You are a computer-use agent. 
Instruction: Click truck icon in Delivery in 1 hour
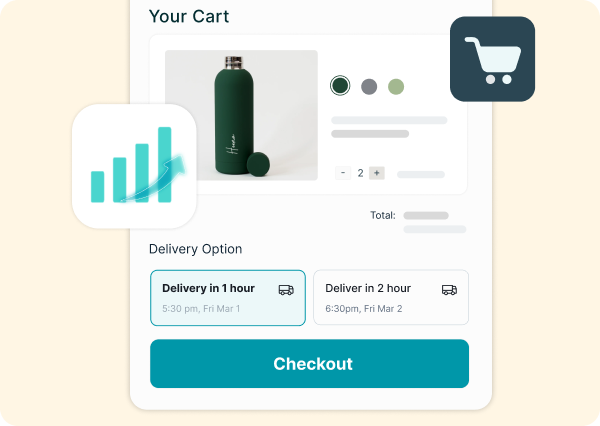click(286, 290)
